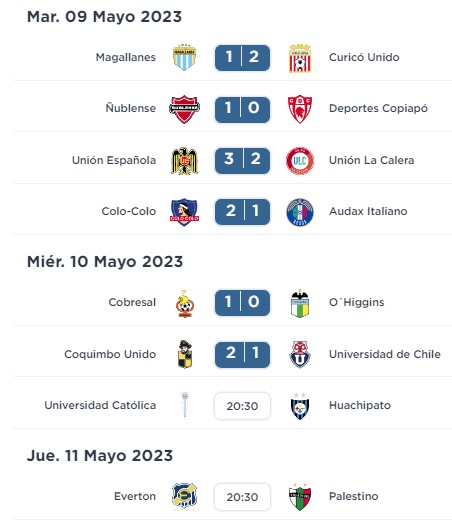Click the Curicó Unido team crest
This screenshot has width=452, height=529.
click(300, 58)
